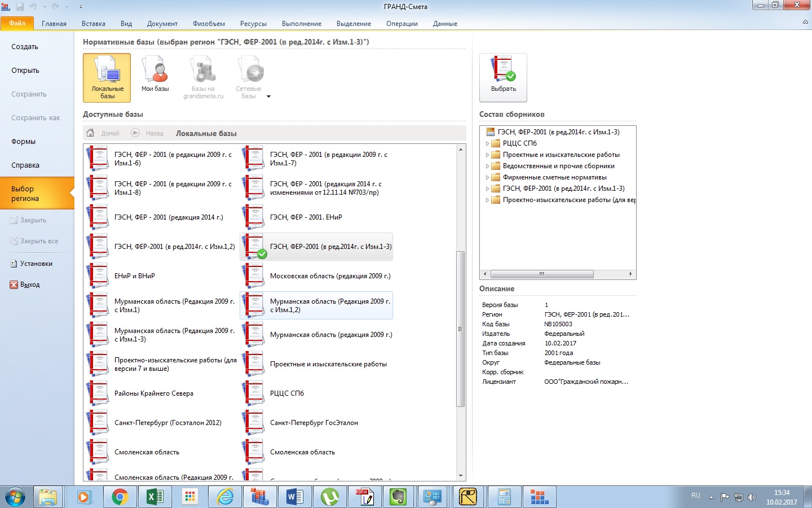The image size is (812, 508).
Task: Click the Установки sidebar item
Action: coord(36,264)
